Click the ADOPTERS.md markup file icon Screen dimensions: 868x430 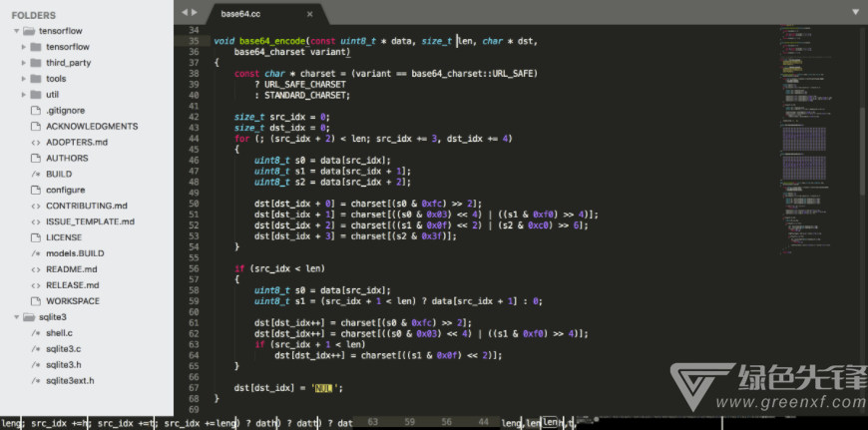point(36,142)
